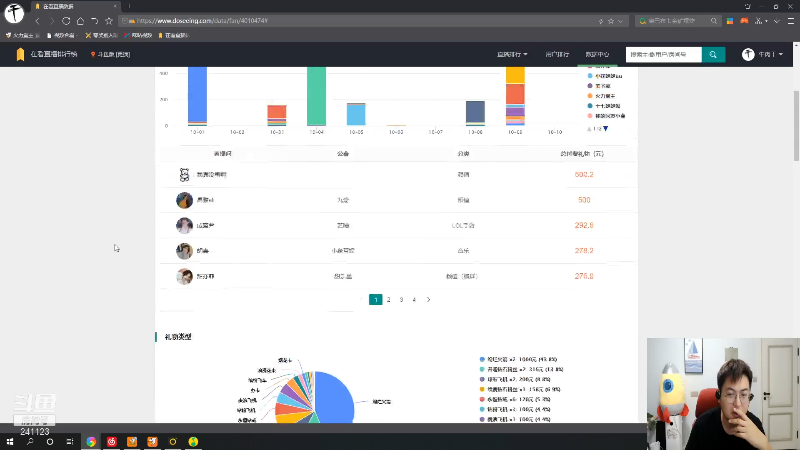
Task: Bookmark page with toolbar star left of URL
Action: pyautogui.click(x=109, y=21)
